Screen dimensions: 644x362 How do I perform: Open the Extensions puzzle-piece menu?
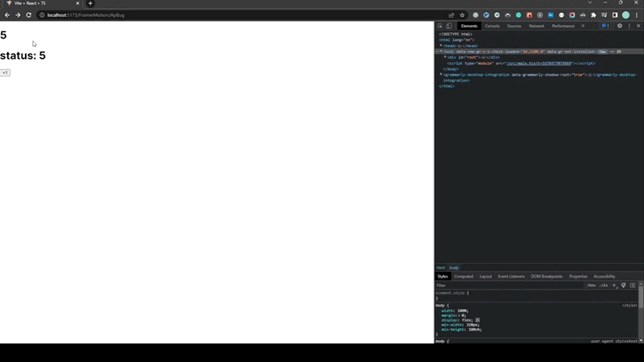coord(593,15)
